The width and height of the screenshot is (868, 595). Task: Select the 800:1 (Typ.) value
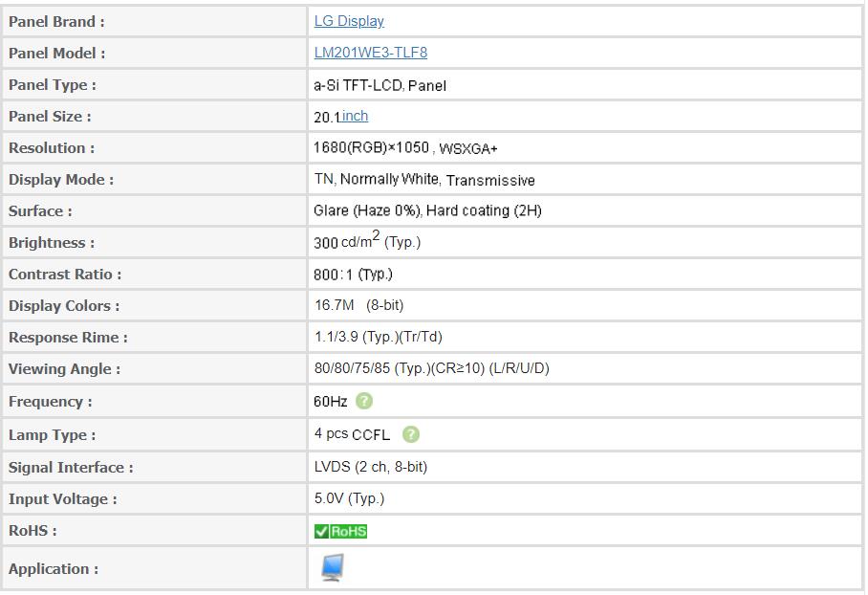click(353, 275)
